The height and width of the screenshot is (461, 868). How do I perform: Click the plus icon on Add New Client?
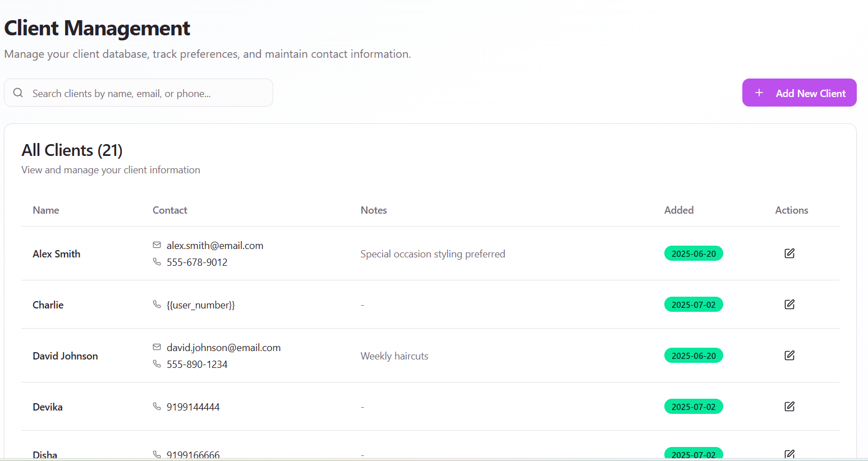[x=759, y=93]
